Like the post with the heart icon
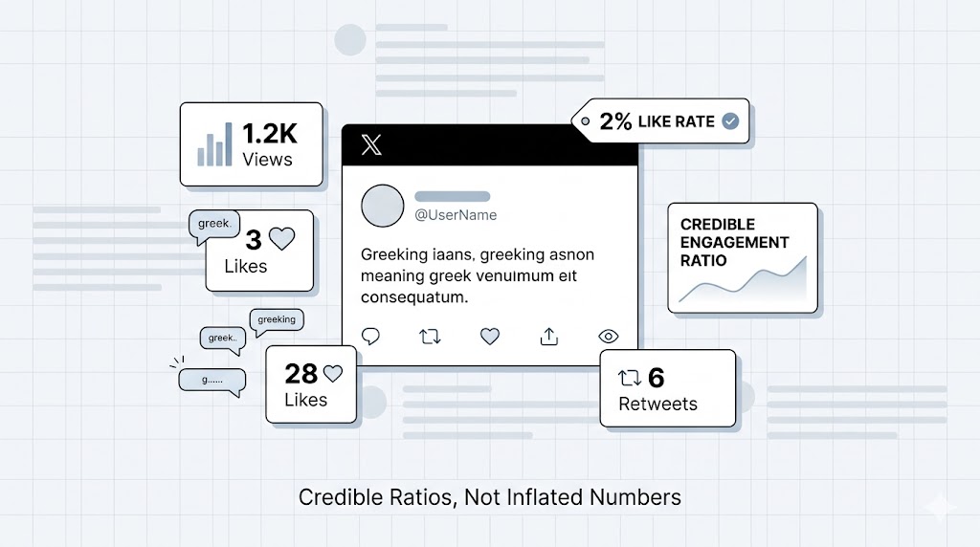 490,336
